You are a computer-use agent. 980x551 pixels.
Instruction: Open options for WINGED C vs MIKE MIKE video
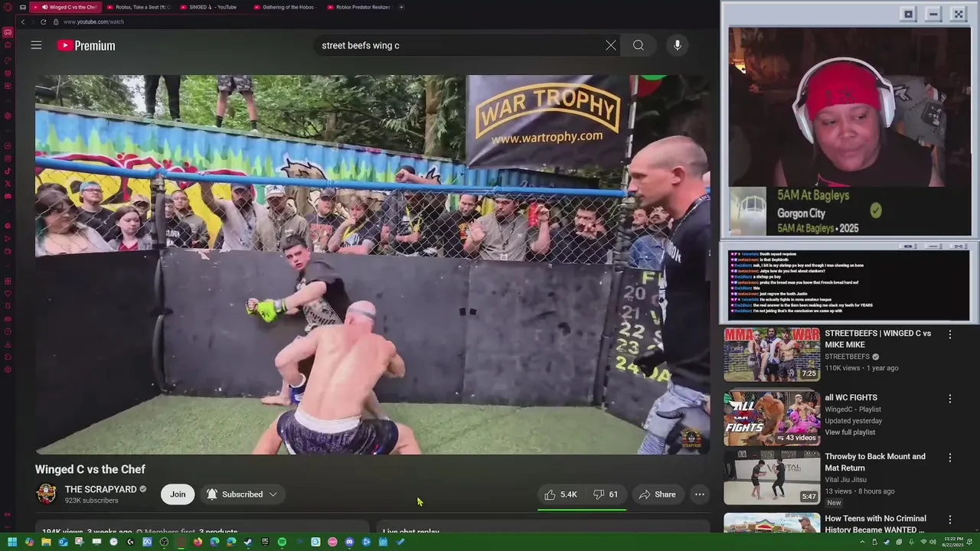pyautogui.click(x=950, y=334)
